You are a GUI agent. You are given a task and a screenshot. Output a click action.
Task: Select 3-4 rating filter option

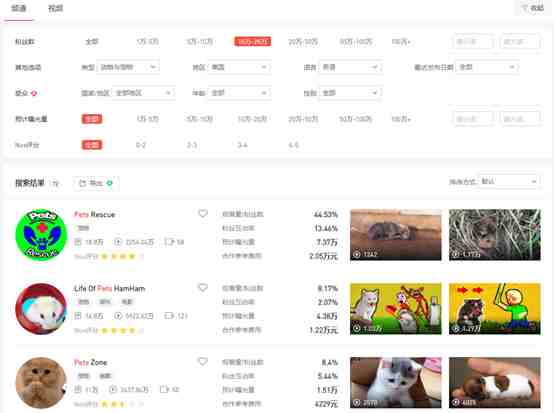[x=243, y=145]
